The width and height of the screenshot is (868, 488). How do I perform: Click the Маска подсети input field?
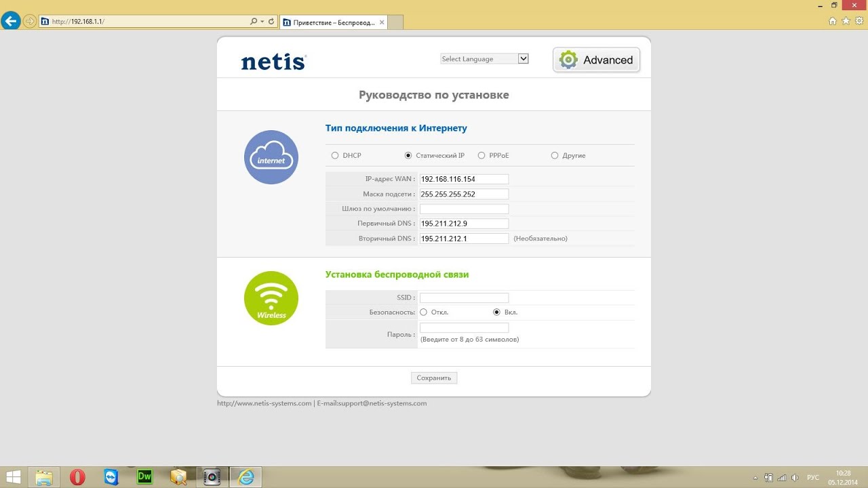pos(464,194)
